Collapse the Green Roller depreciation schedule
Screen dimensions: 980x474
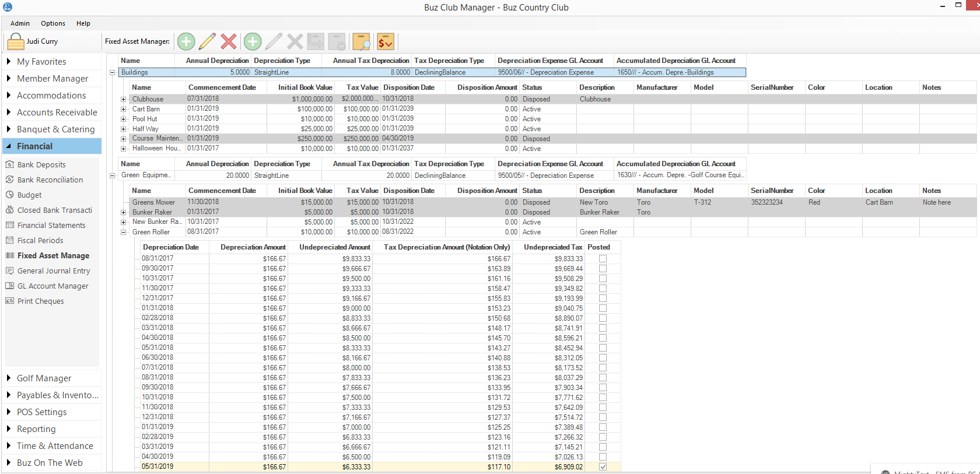tap(124, 232)
